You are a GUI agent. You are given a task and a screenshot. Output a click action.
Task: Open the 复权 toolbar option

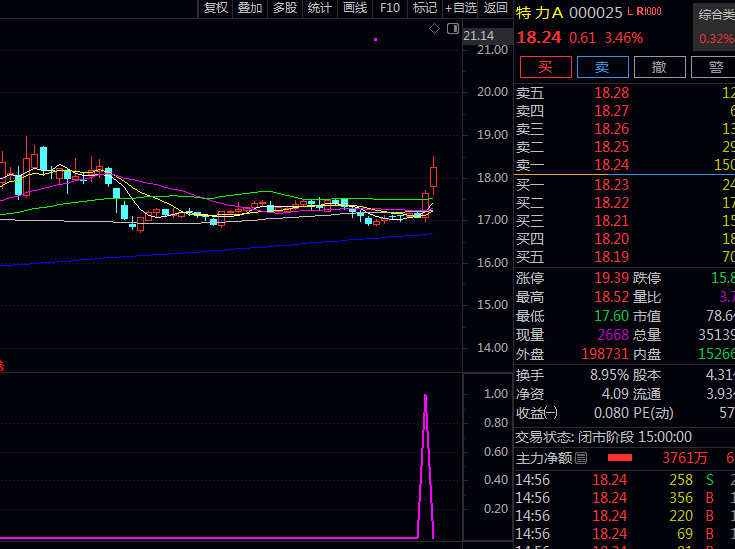click(x=216, y=8)
